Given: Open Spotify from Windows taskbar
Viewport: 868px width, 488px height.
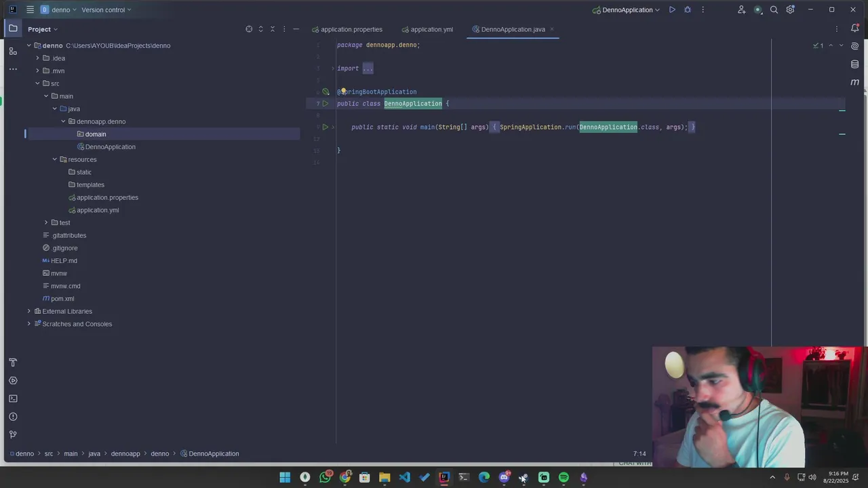Looking at the screenshot, I should click(564, 477).
